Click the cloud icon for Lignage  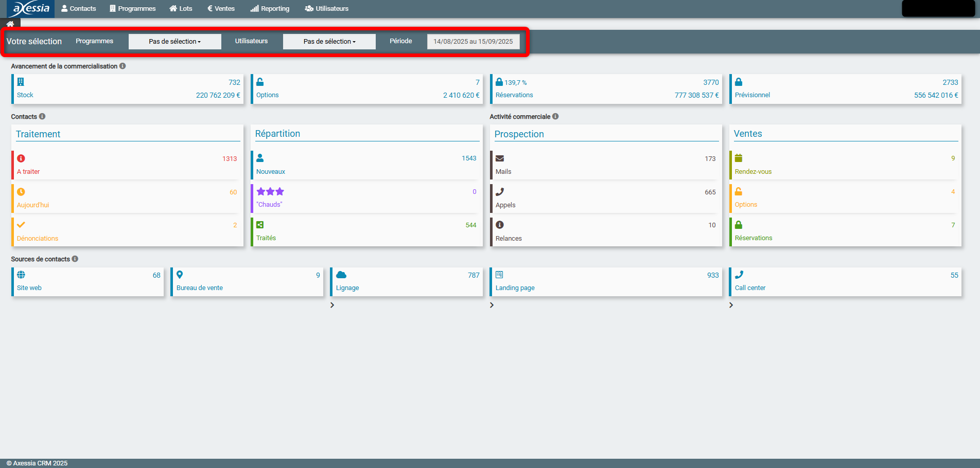pos(341,275)
